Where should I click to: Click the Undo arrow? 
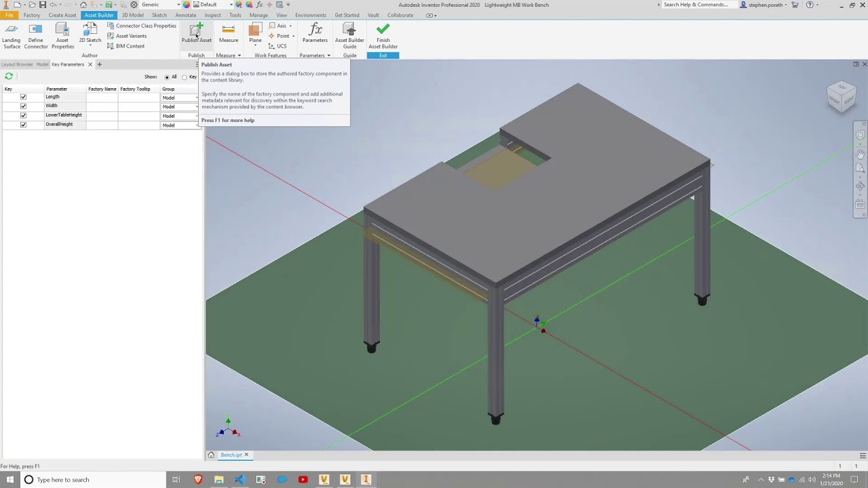(53, 5)
